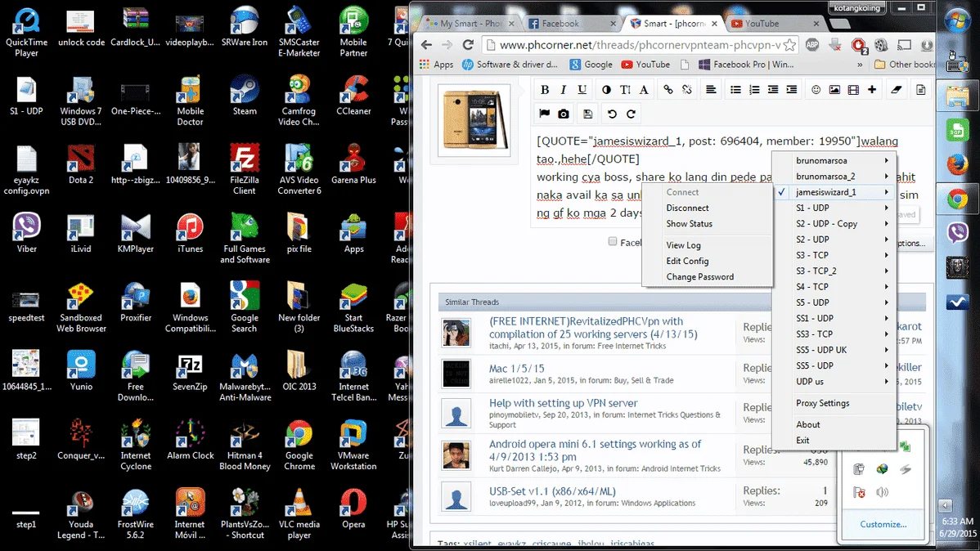Click the indent icon
980x551 pixels.
point(792,90)
